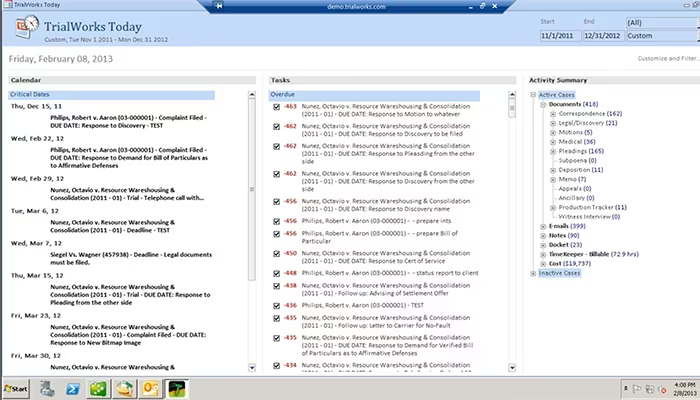Viewport: 700px width, 400px height.
Task: Expand the Legal/Discovery (21) node
Action: click(553, 123)
